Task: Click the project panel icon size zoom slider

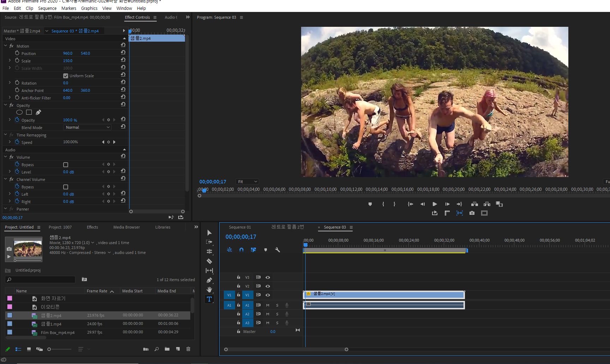Action: [49, 349]
